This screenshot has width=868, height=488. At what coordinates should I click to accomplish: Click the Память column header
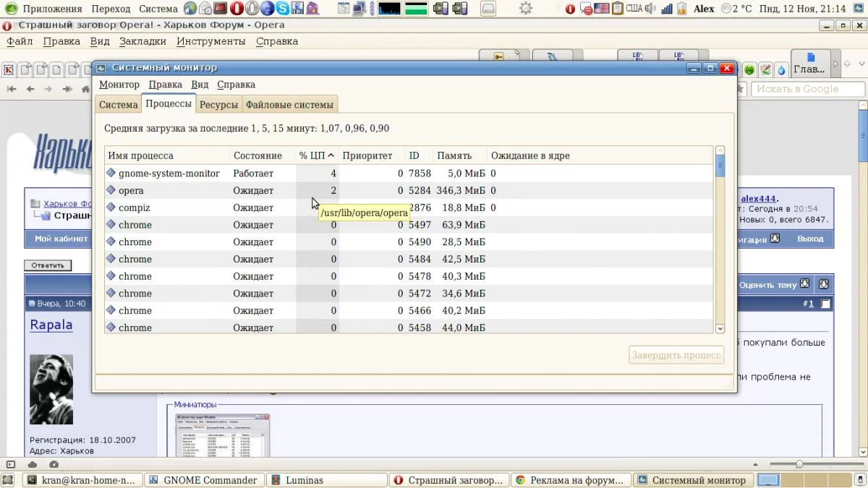pos(459,155)
